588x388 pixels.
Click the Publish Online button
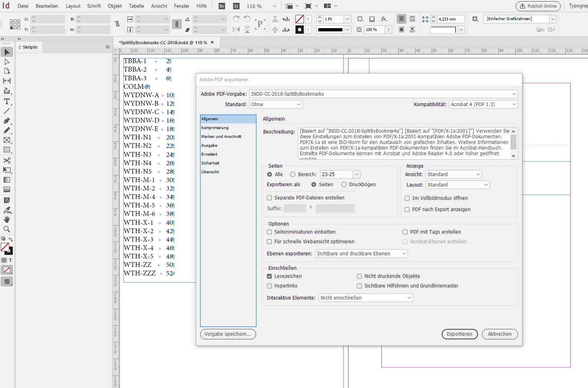click(x=538, y=6)
